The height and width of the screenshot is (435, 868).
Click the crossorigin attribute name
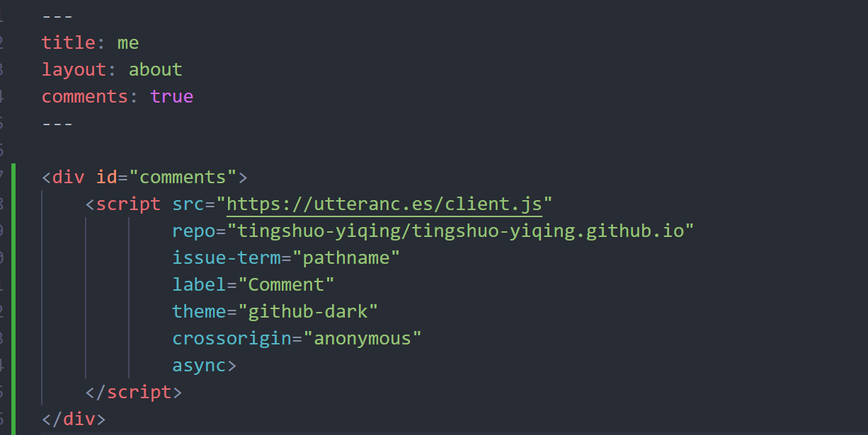pyautogui.click(x=232, y=338)
